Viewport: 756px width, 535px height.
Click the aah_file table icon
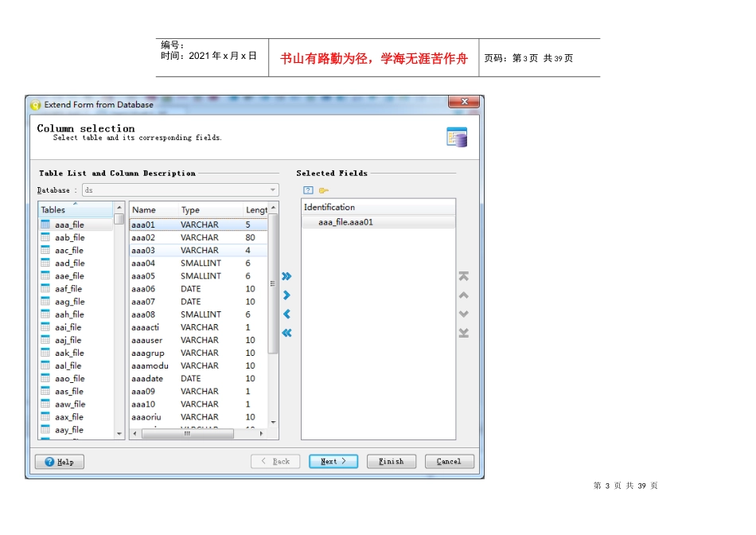click(45, 314)
